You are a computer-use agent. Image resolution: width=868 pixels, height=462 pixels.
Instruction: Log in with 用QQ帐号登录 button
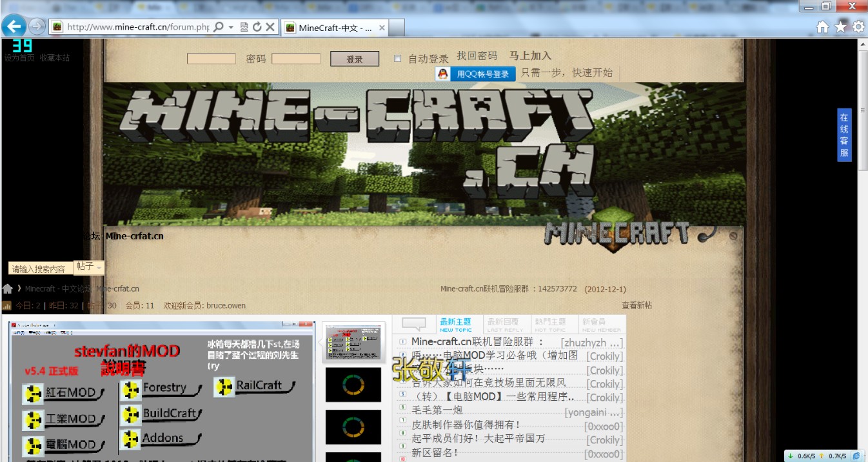click(x=476, y=74)
